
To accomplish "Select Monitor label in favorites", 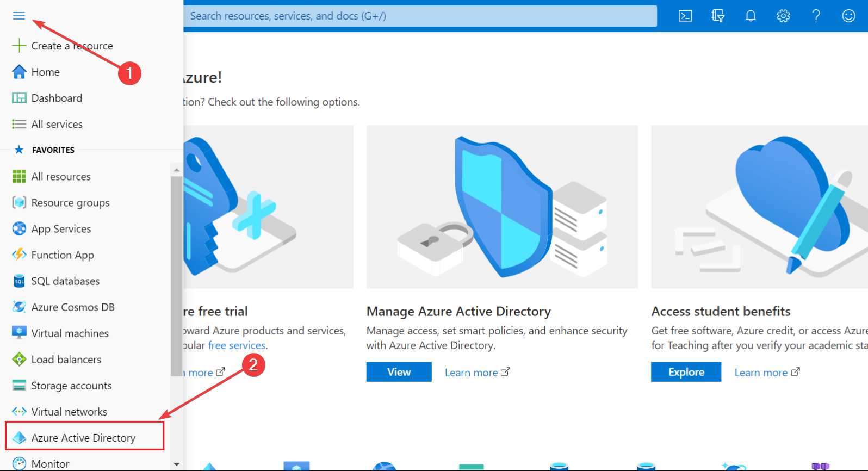I will [50, 464].
